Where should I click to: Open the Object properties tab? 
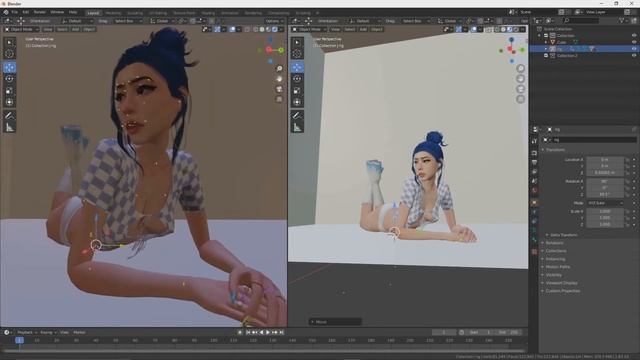[x=534, y=202]
